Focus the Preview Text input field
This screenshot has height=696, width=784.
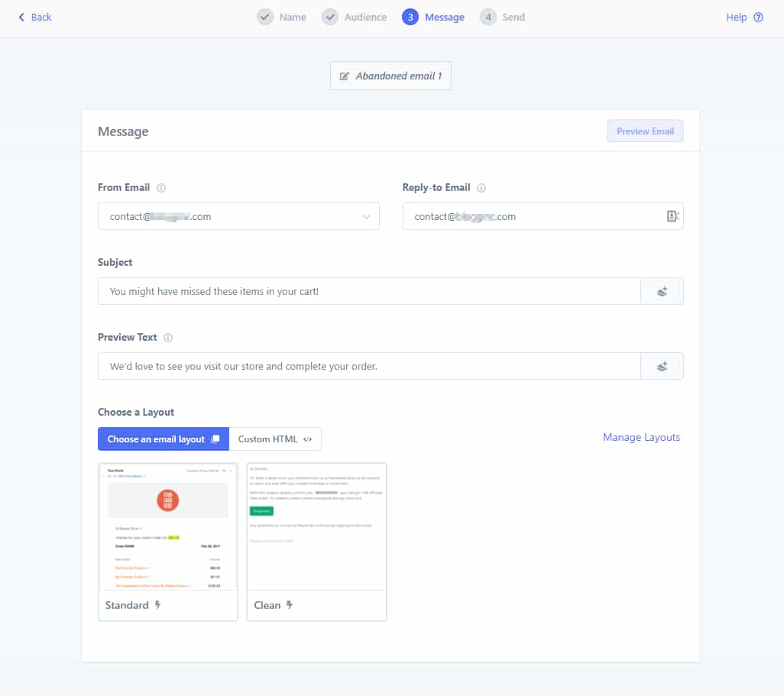[x=369, y=366]
